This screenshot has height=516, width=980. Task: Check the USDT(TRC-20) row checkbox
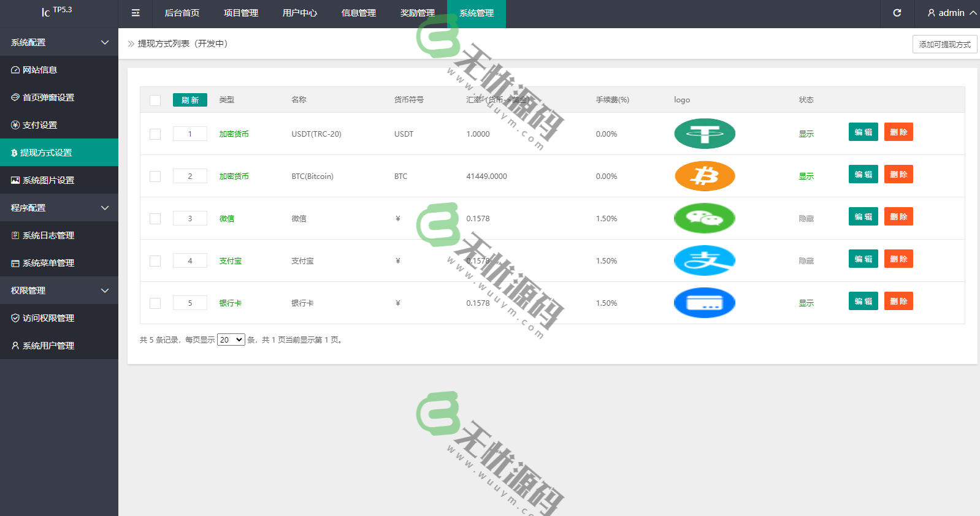[x=155, y=134]
